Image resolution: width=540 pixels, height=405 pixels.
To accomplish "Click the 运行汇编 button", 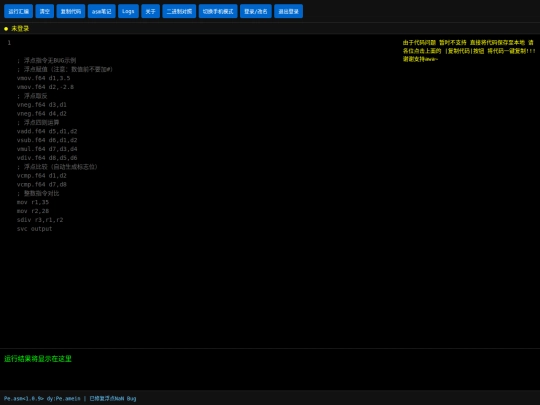I will [x=19, y=11].
